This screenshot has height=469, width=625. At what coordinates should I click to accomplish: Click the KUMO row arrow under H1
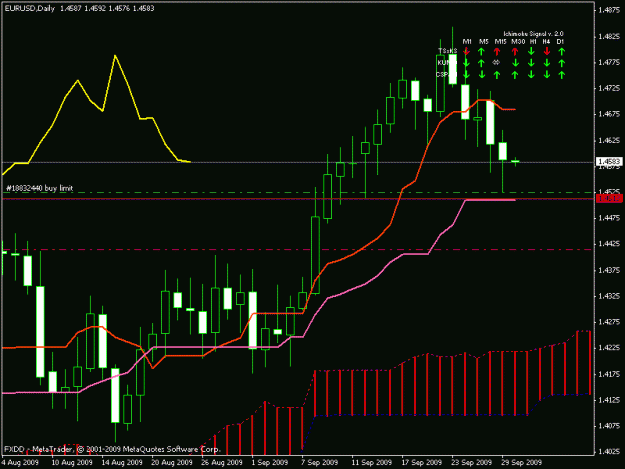tap(531, 63)
